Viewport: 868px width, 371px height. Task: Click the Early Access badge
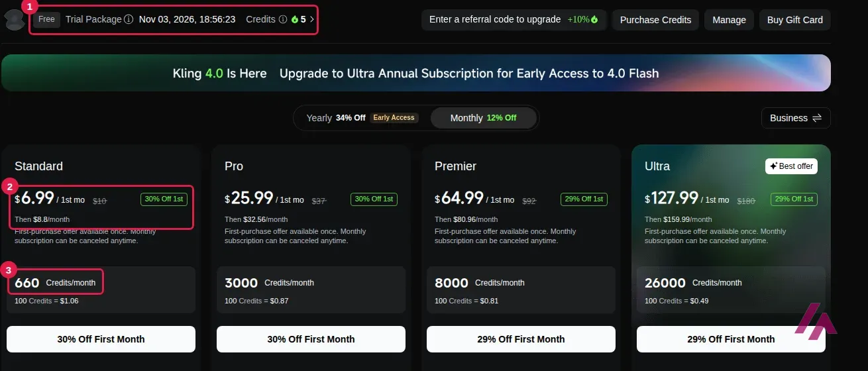394,118
